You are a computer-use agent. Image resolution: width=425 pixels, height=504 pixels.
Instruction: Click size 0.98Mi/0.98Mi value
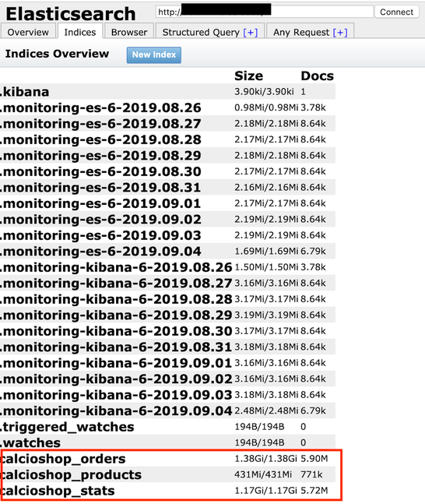(x=266, y=107)
